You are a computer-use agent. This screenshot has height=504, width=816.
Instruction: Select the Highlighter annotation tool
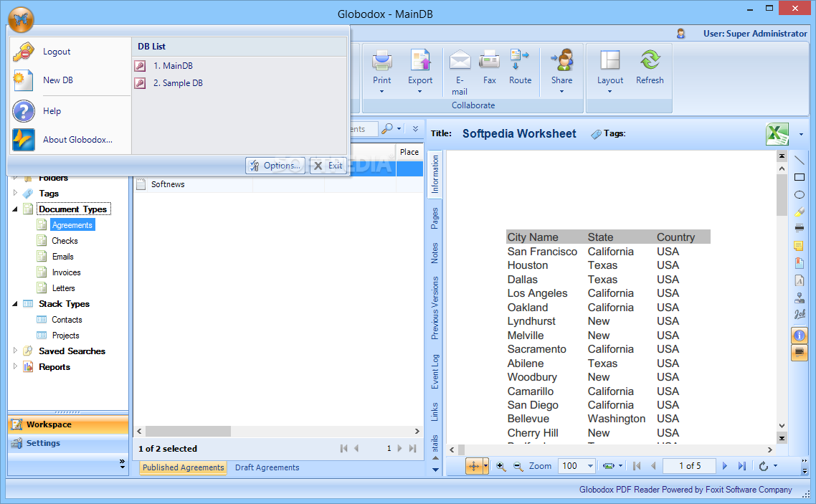point(800,211)
